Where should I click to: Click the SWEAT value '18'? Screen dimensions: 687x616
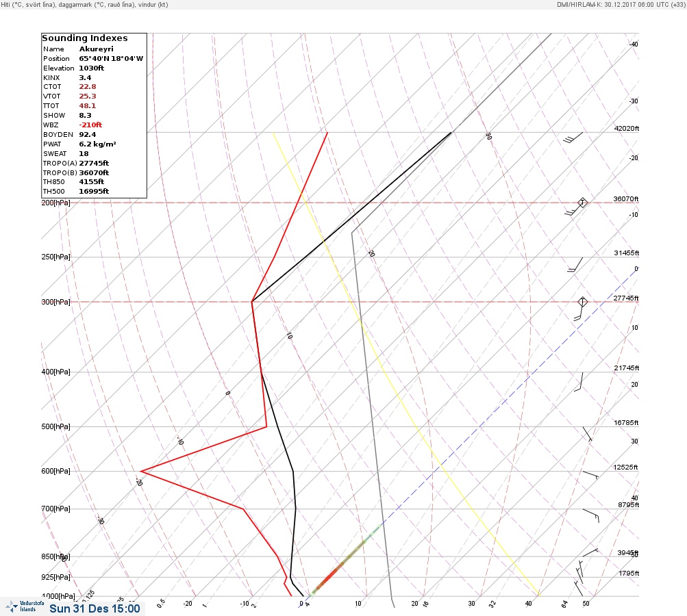[x=84, y=154]
